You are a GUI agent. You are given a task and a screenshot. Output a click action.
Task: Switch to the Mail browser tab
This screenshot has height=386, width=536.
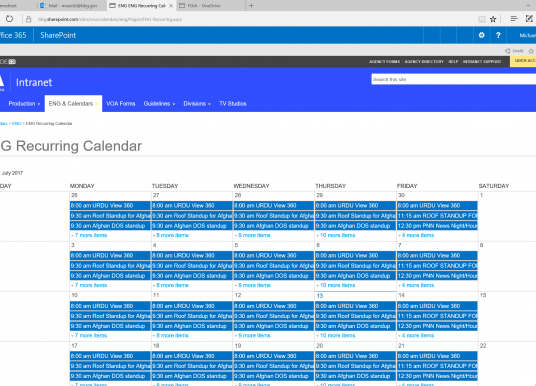tap(72, 6)
